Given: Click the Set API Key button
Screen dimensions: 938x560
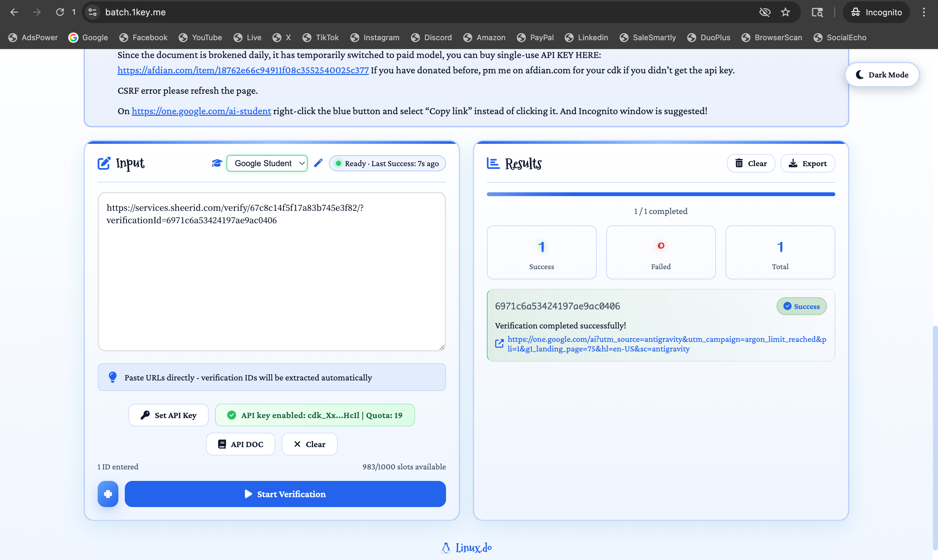Looking at the screenshot, I should click(x=168, y=415).
